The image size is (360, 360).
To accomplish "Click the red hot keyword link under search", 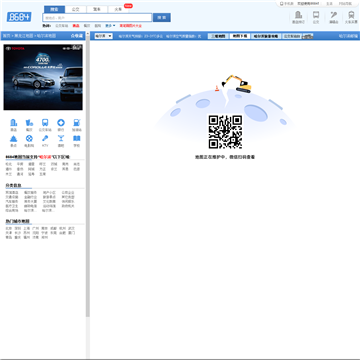I will (76, 26).
